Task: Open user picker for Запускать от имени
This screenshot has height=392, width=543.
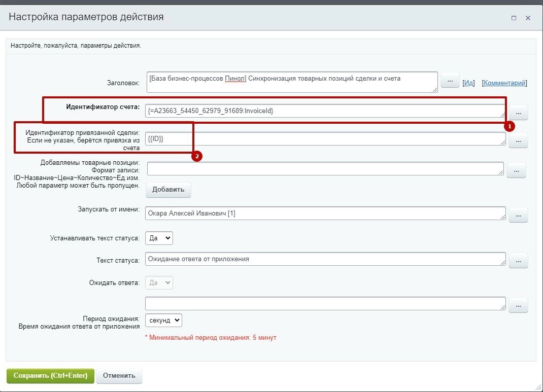Action: (x=518, y=215)
